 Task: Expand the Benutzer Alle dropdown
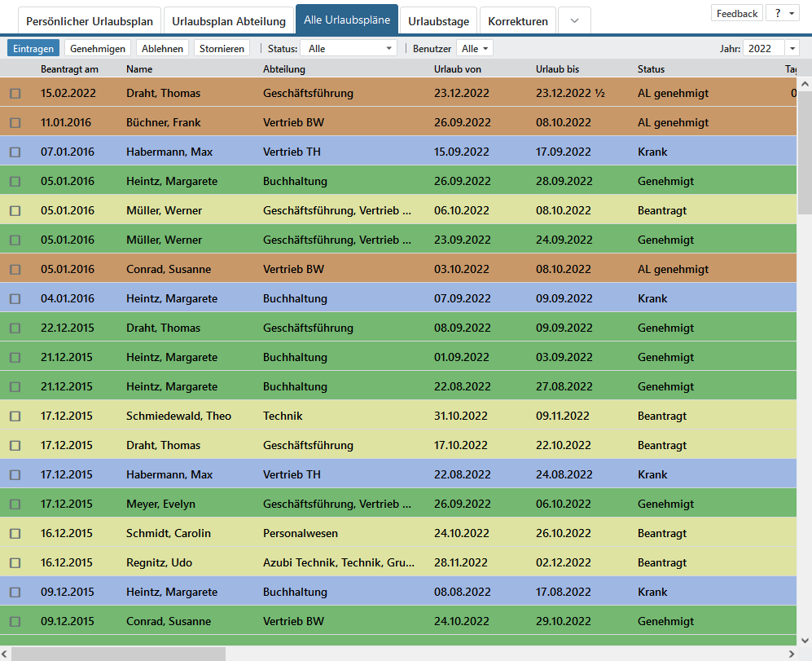pos(474,49)
